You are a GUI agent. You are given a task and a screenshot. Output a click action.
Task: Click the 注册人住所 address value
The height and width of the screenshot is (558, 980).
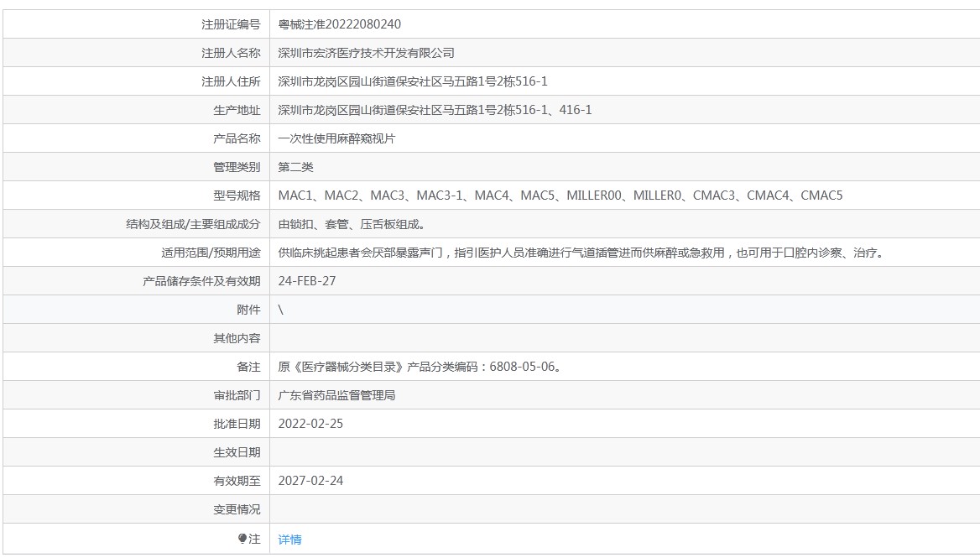click(413, 82)
